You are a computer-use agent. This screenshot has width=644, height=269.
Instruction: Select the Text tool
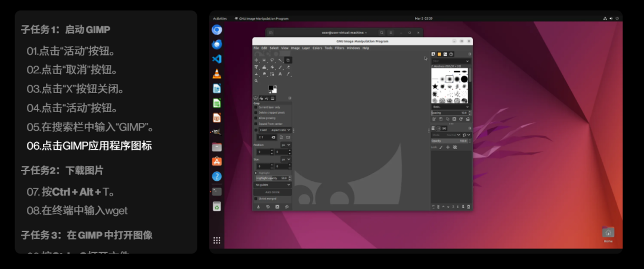pyautogui.click(x=280, y=74)
